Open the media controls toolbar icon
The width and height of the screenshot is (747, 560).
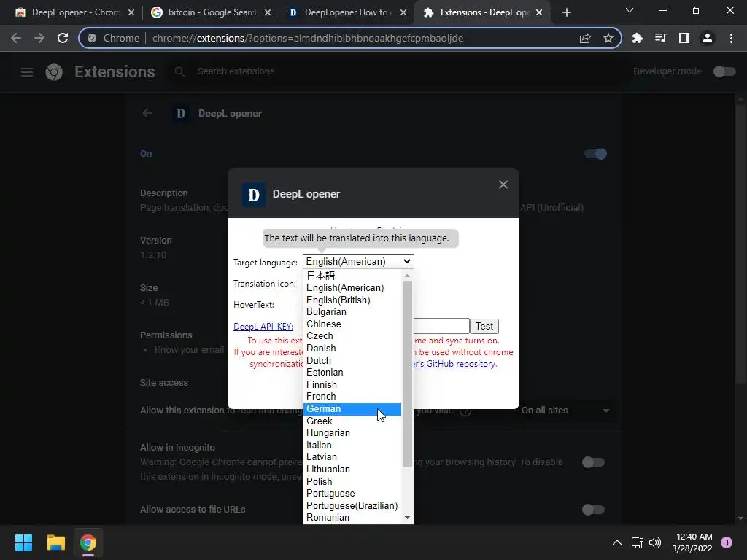pyautogui.click(x=660, y=38)
